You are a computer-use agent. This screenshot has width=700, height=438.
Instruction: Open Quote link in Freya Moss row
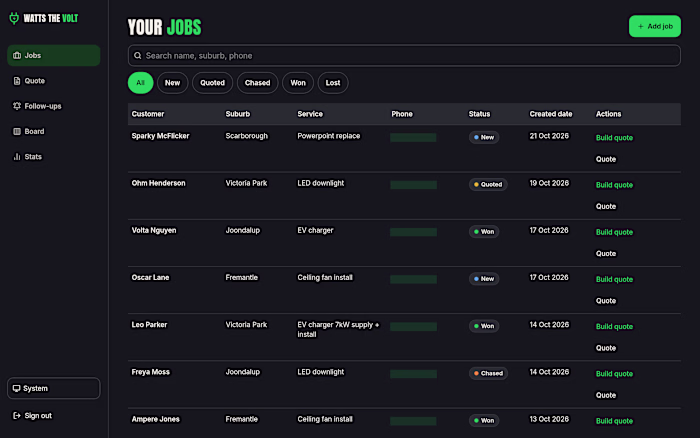point(606,395)
